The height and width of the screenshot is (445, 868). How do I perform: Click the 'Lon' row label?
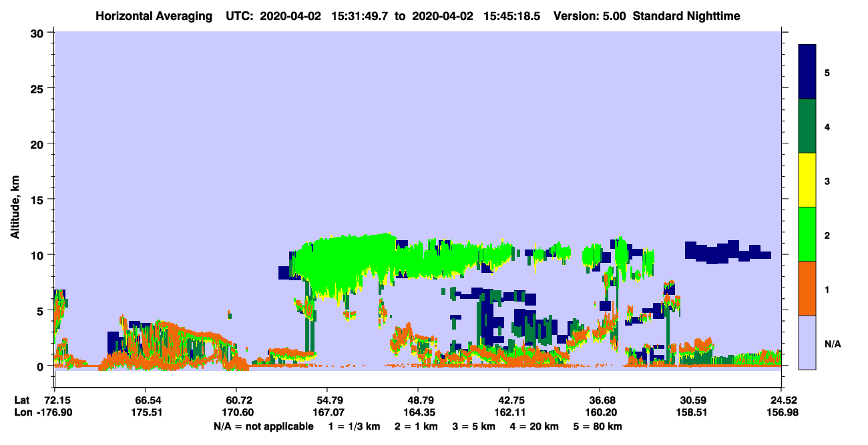(22, 413)
